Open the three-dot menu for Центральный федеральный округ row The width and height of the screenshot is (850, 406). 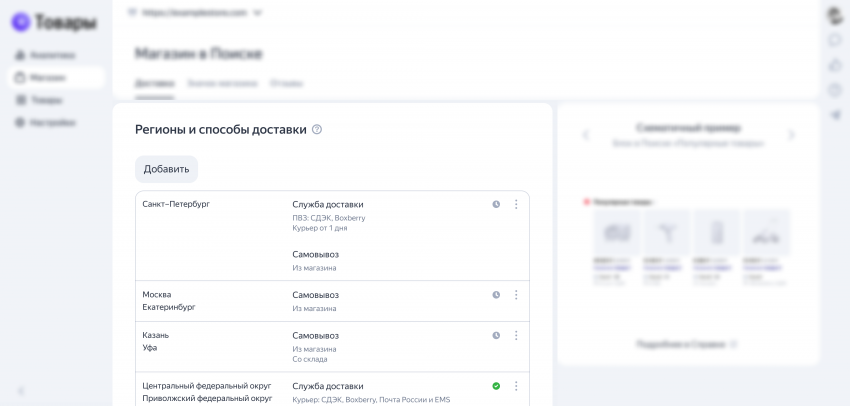tap(516, 386)
